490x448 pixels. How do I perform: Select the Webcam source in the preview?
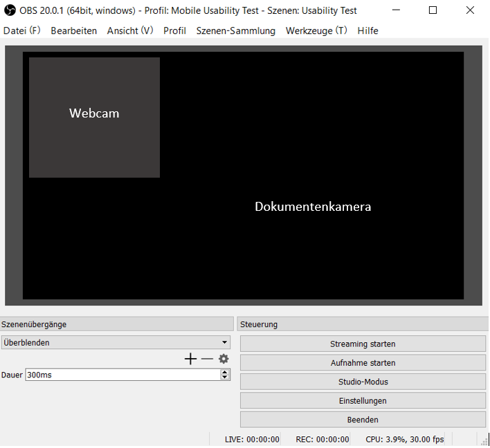pyautogui.click(x=94, y=118)
